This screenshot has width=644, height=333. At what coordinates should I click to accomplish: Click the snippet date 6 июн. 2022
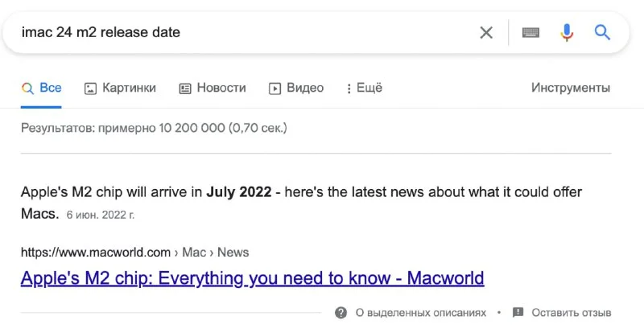101,216
